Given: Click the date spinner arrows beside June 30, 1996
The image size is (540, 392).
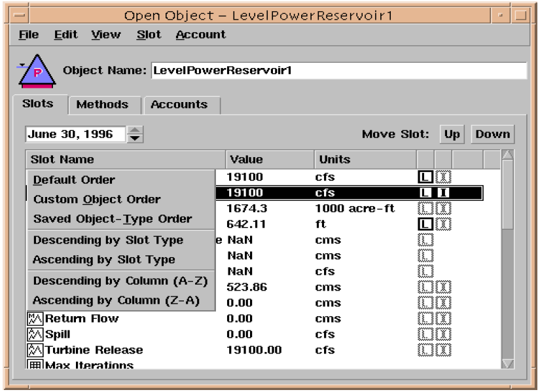Looking at the screenshot, I should [135, 135].
